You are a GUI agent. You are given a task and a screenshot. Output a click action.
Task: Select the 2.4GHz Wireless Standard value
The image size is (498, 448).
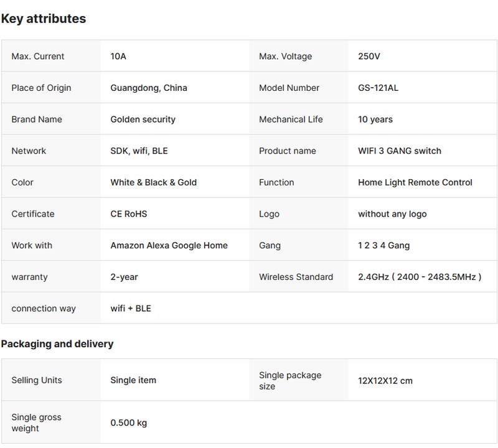pyautogui.click(x=420, y=277)
